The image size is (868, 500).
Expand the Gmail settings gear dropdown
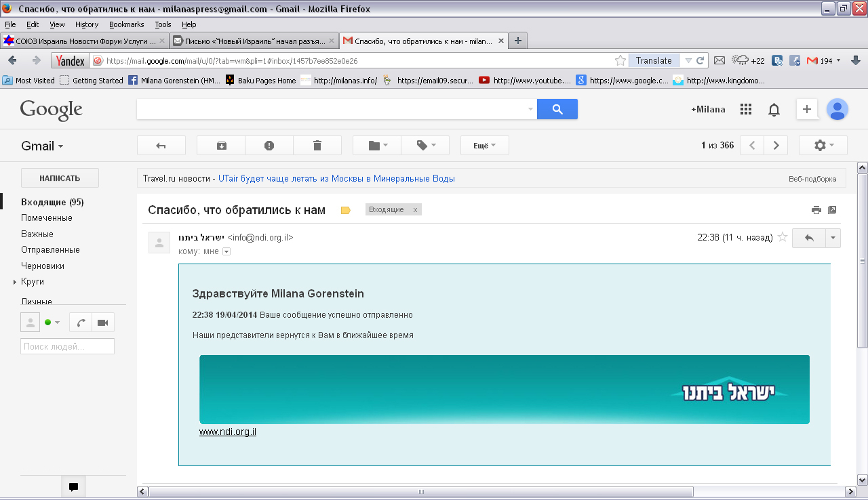[823, 146]
